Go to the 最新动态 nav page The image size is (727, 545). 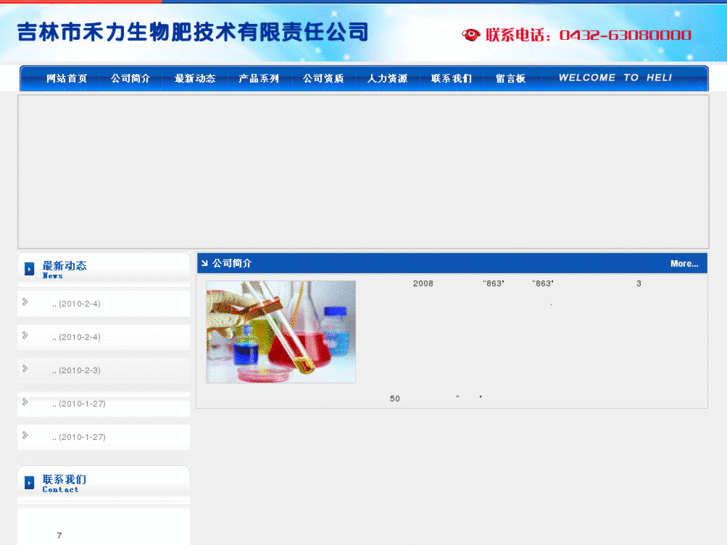click(x=195, y=78)
